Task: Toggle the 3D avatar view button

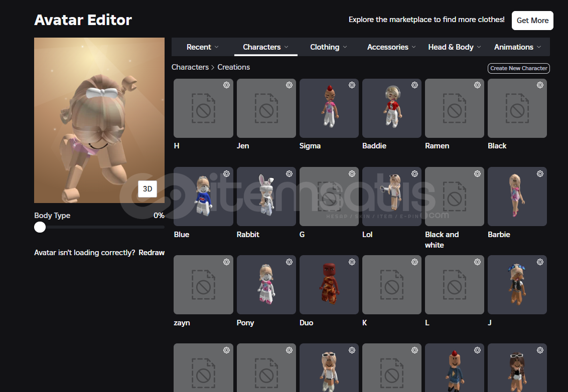Action: [x=148, y=189]
